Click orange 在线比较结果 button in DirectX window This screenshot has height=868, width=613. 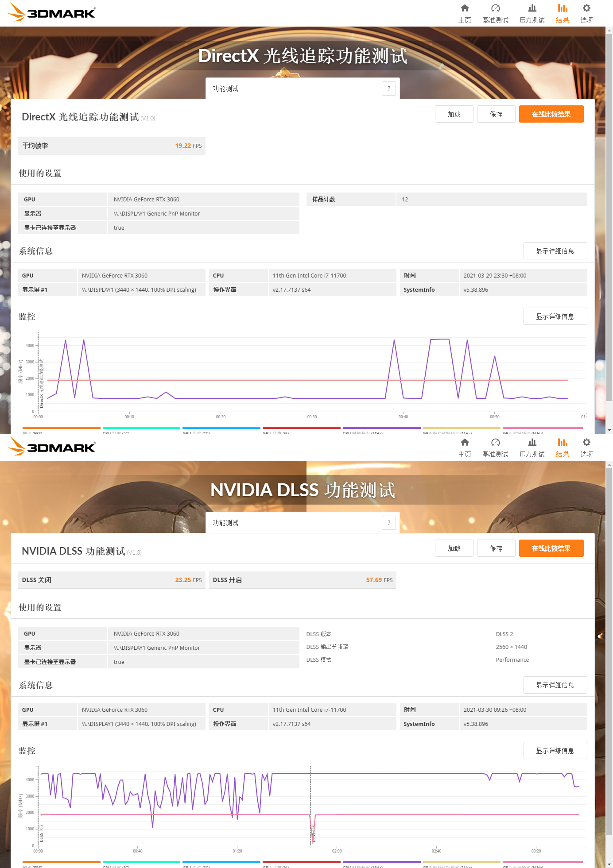click(x=551, y=114)
